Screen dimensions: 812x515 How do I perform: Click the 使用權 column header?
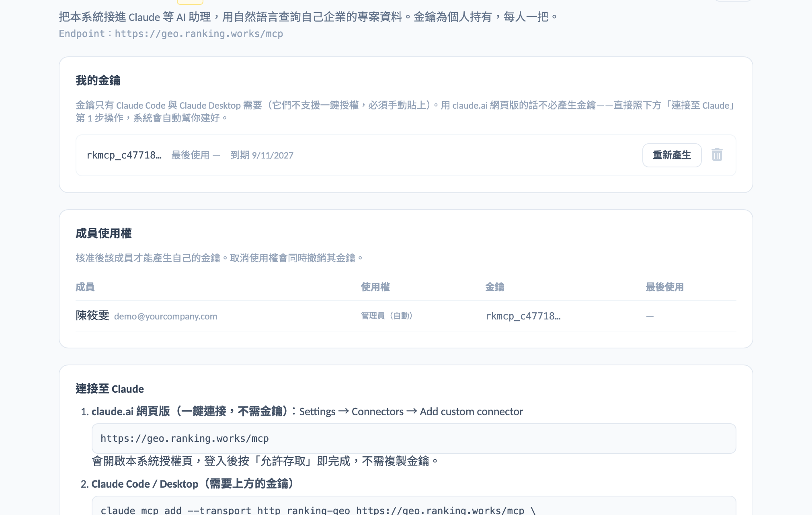[375, 287]
